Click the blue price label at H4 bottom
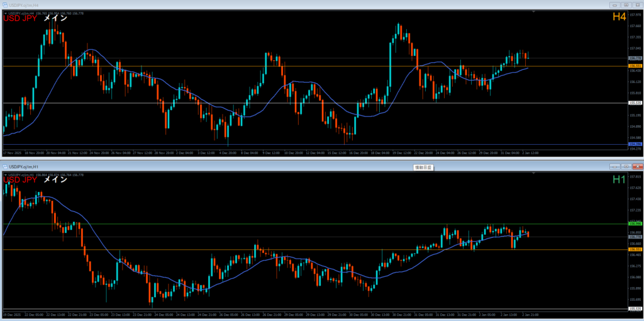The height and width of the screenshot is (321, 644). (635, 144)
